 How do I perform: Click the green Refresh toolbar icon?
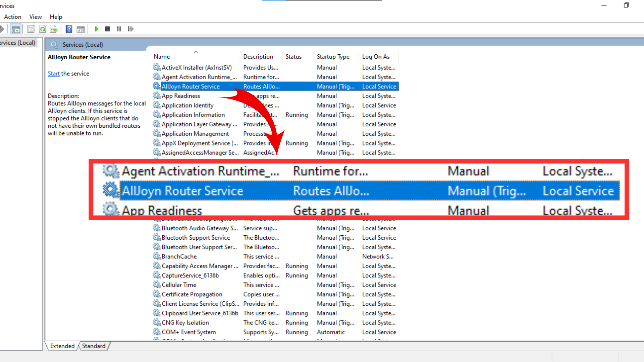pos(43,29)
